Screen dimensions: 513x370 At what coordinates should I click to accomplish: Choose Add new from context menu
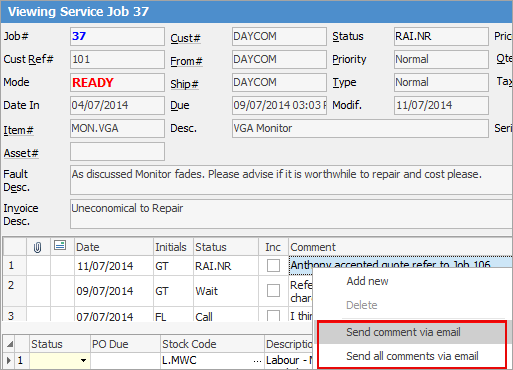[367, 281]
